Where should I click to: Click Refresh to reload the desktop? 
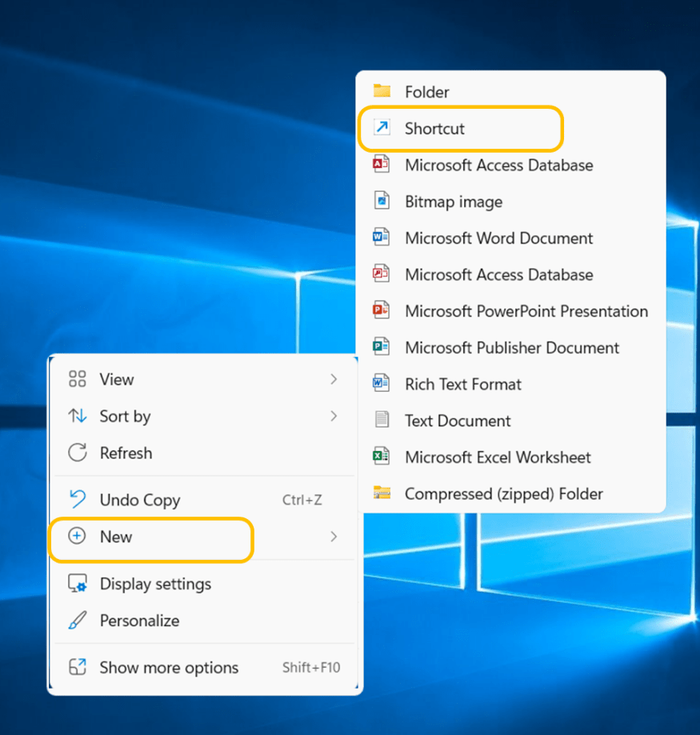126,453
